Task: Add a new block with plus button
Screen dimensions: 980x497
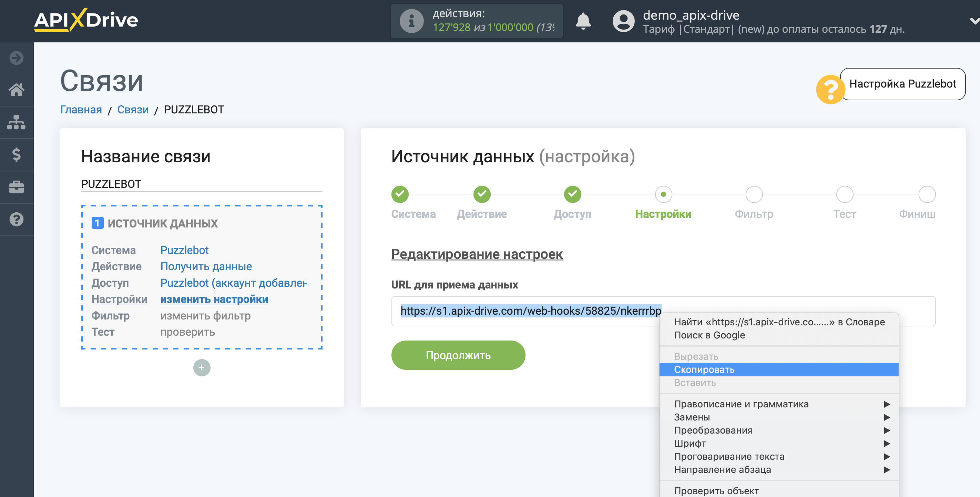Action: click(202, 367)
